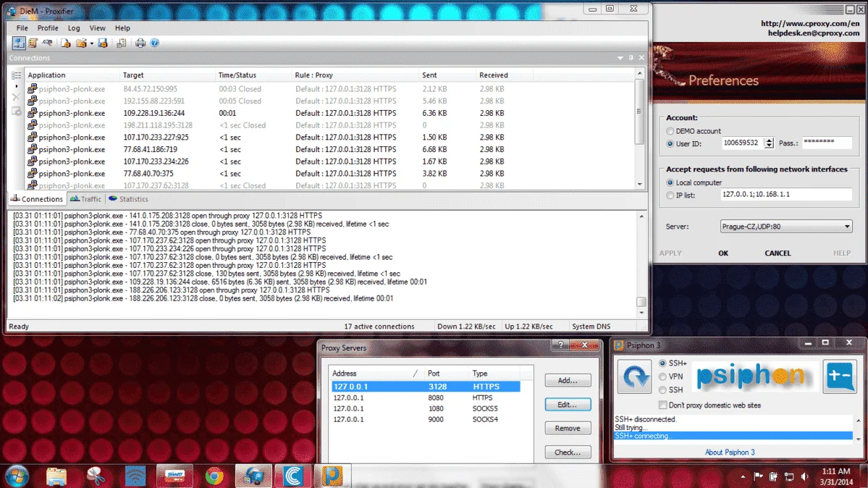Select the IP list radio button
Image resolution: width=868 pixels, height=488 pixels.
pyautogui.click(x=670, y=195)
